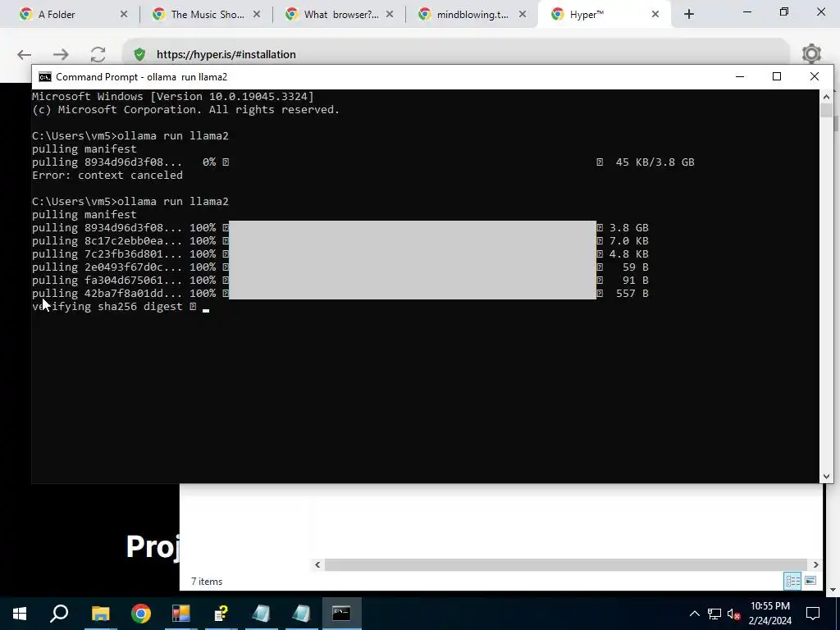Close The Music Sho... tab
This screenshot has height=630, width=840.
(x=257, y=15)
